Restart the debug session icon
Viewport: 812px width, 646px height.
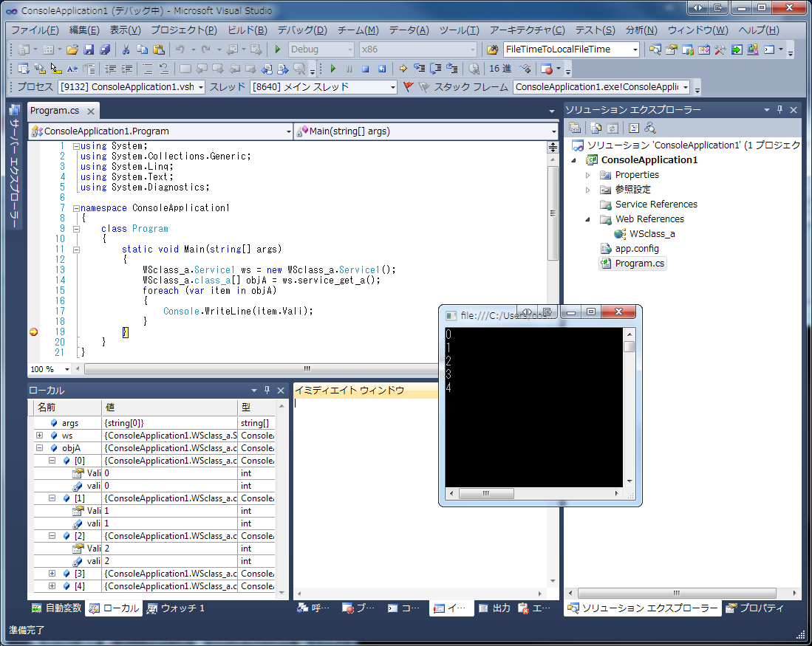(382, 69)
